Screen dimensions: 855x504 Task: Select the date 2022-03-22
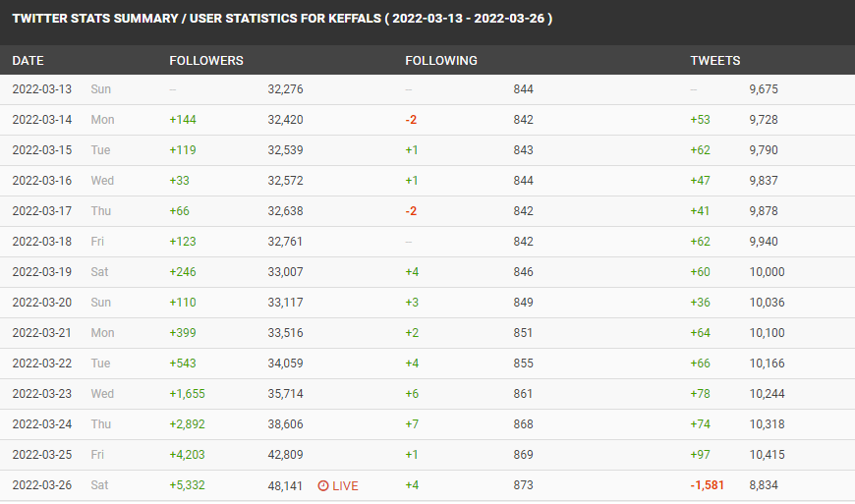coord(42,364)
